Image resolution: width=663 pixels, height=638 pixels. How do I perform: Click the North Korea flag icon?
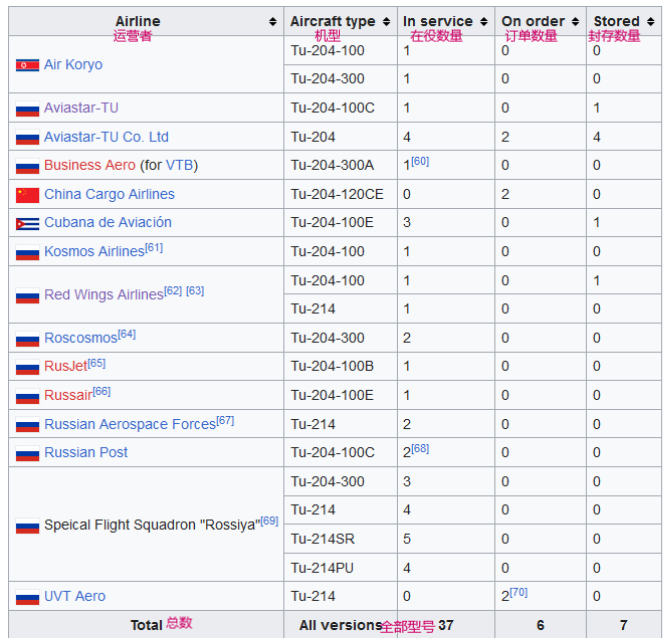(27, 65)
